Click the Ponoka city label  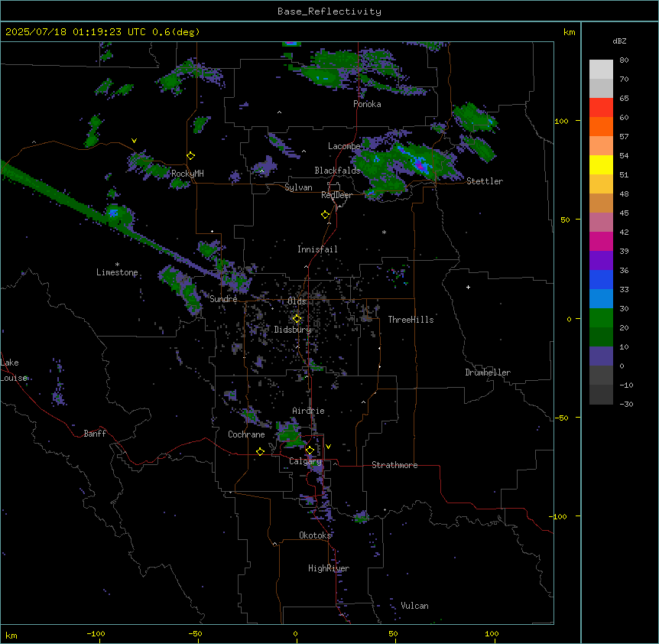(367, 104)
